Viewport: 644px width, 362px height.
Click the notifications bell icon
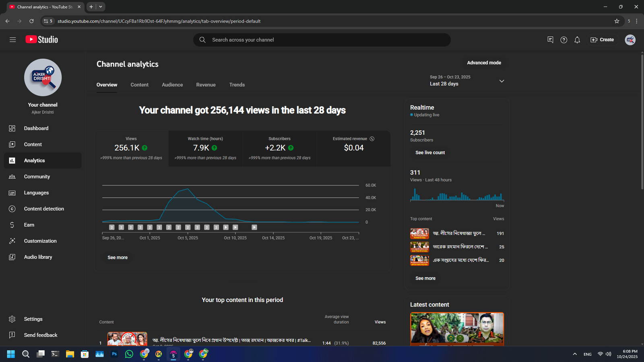(x=577, y=40)
